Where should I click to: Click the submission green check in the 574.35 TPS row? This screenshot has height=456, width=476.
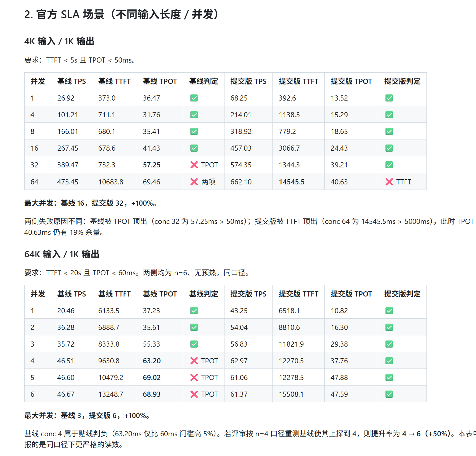[x=389, y=165]
